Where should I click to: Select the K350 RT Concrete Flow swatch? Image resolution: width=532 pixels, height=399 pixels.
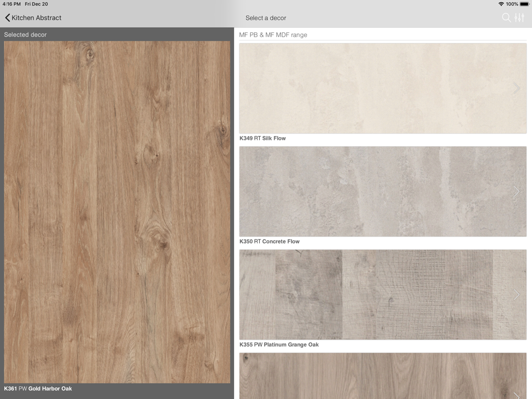point(383,192)
